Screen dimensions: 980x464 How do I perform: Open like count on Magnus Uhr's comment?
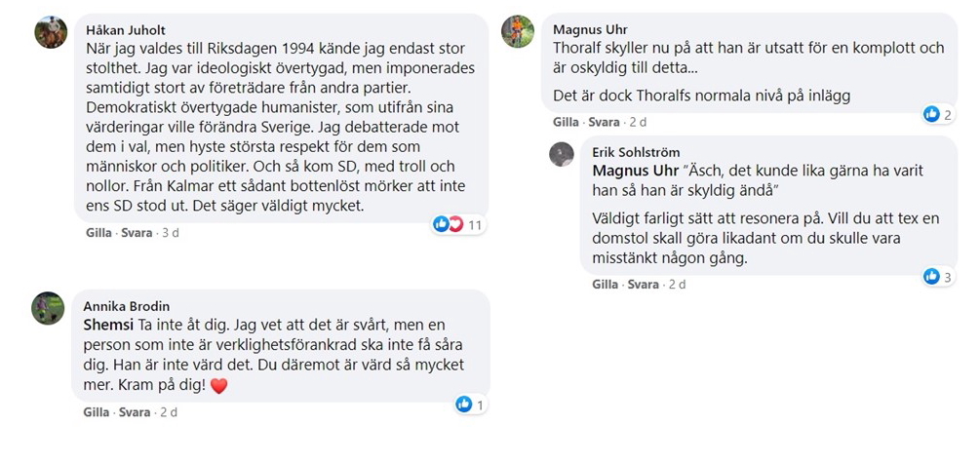pyautogui.click(x=938, y=114)
